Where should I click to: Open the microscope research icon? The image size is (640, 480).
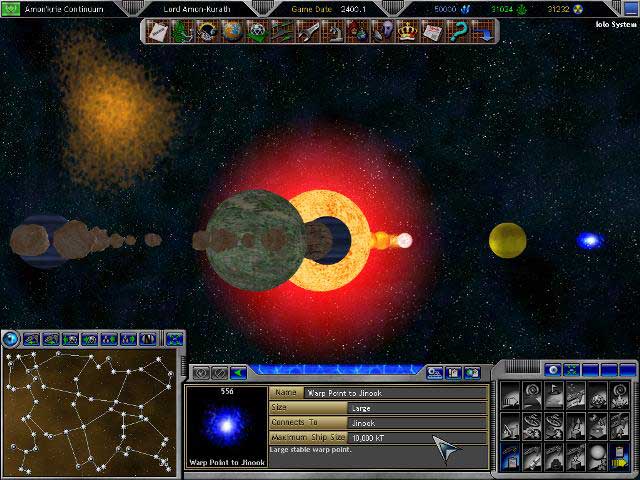(334, 31)
